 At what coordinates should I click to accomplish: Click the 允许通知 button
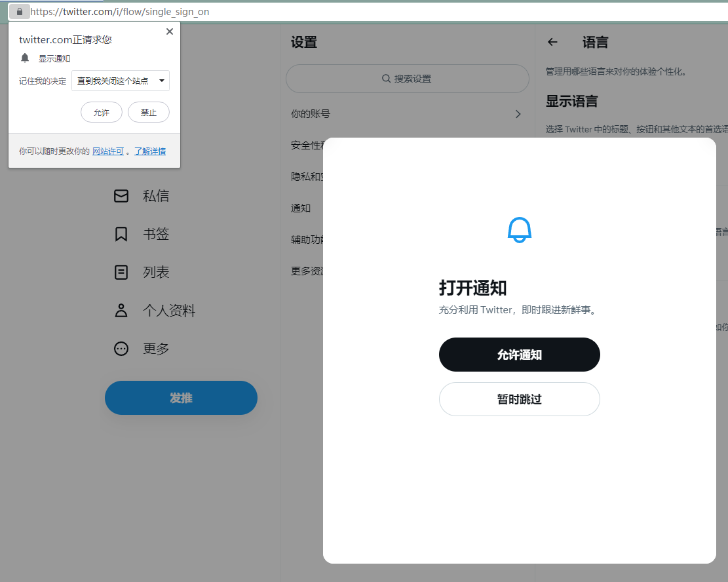pyautogui.click(x=520, y=355)
